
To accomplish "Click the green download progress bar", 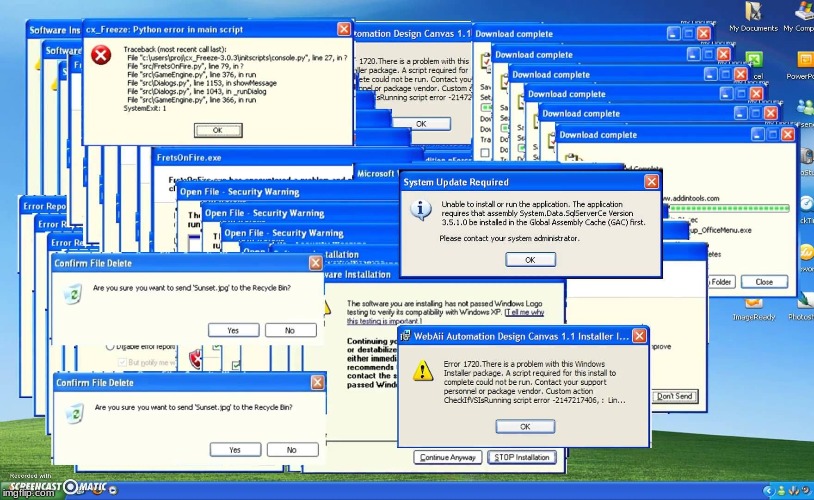I will [729, 209].
